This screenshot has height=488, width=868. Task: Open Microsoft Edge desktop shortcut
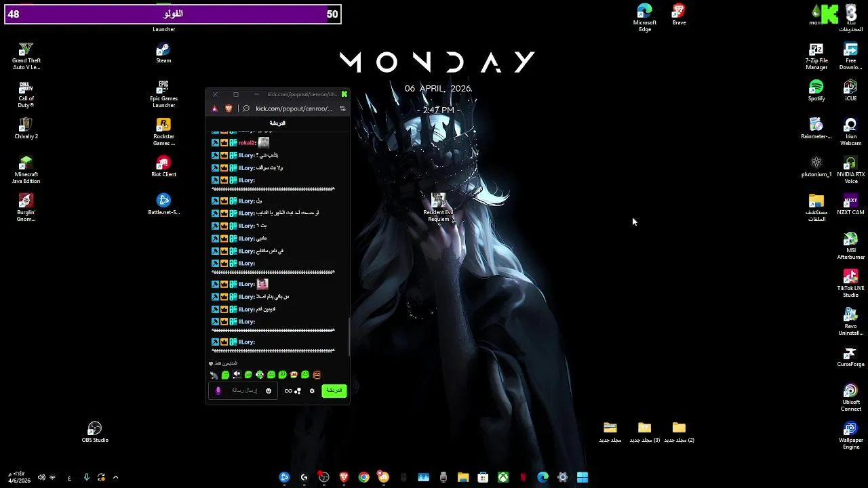[645, 17]
